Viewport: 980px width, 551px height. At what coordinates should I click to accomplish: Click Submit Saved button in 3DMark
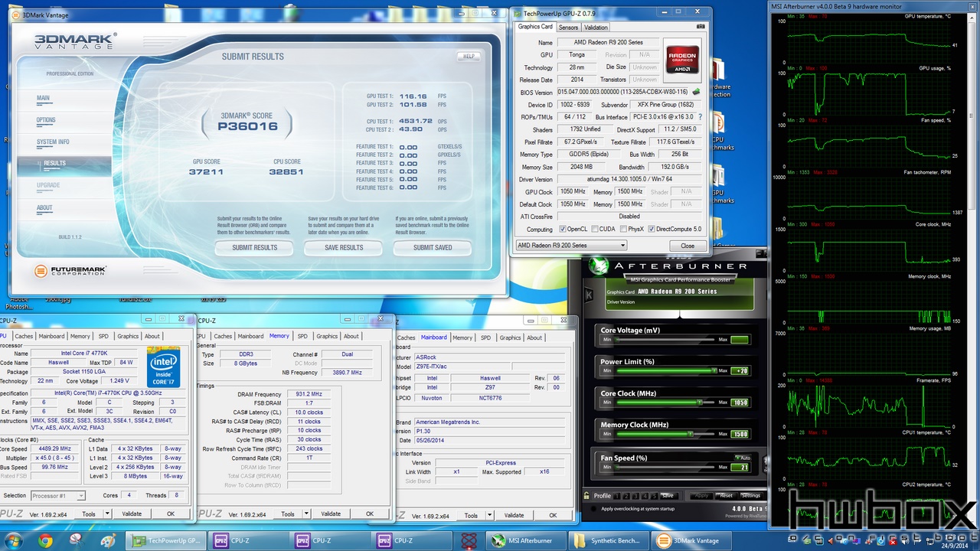point(432,247)
